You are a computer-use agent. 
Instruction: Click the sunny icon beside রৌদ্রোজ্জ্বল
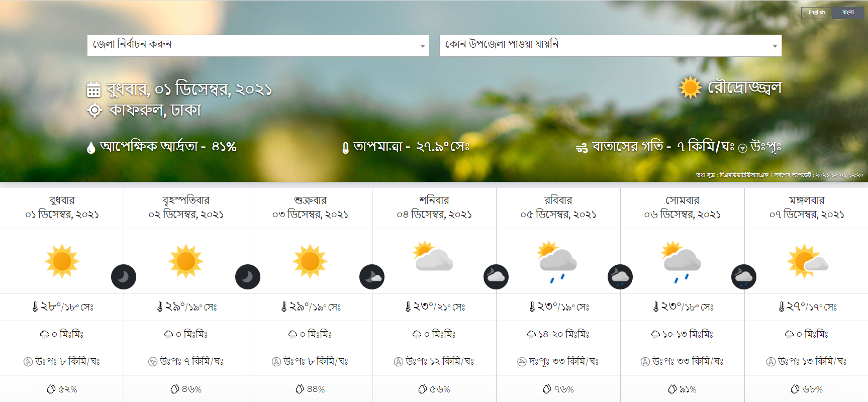(x=691, y=87)
